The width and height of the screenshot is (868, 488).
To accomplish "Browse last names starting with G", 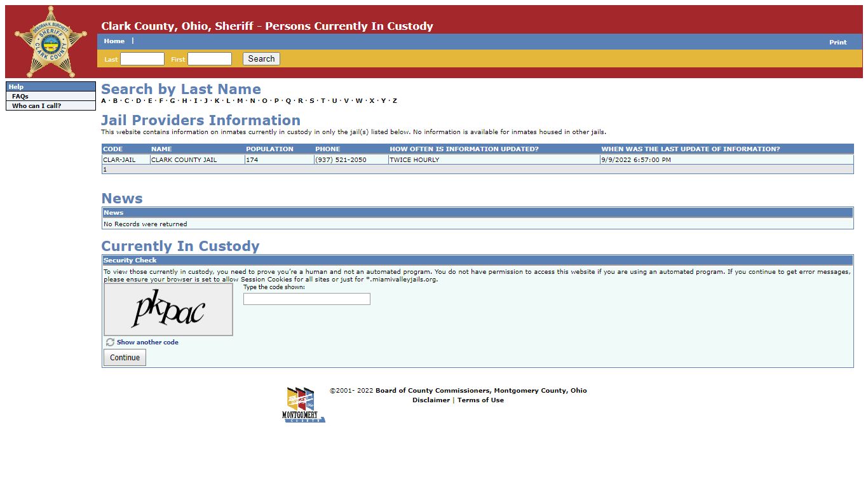I will (x=172, y=100).
